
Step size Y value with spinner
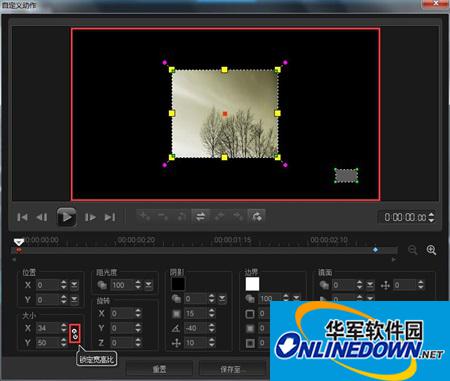coord(64,342)
